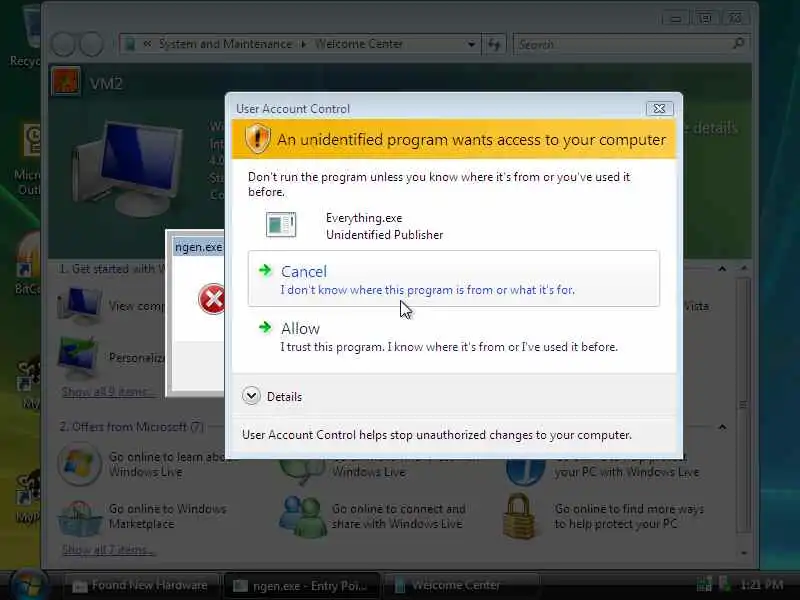Click the Microsoft Outlook desktop icon
Screen dimensions: 800x600
click(x=28, y=159)
